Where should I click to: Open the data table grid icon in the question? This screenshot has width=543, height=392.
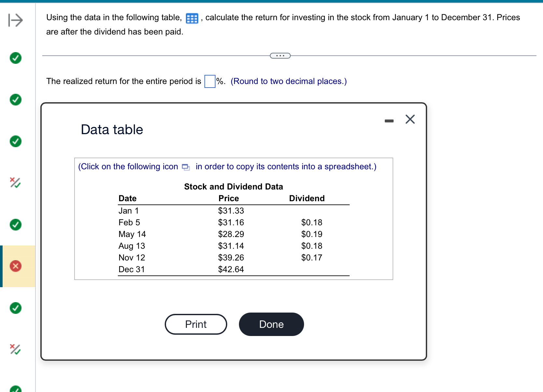tap(192, 19)
